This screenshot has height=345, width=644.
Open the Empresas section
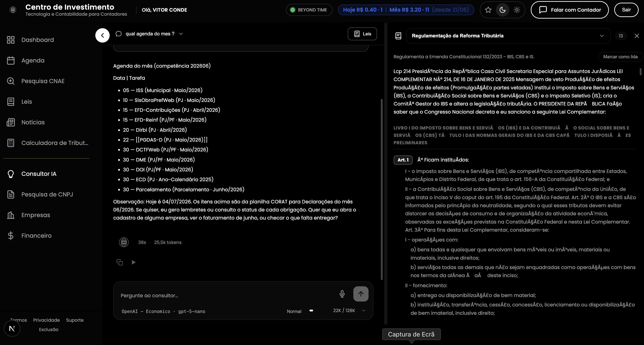36,215
